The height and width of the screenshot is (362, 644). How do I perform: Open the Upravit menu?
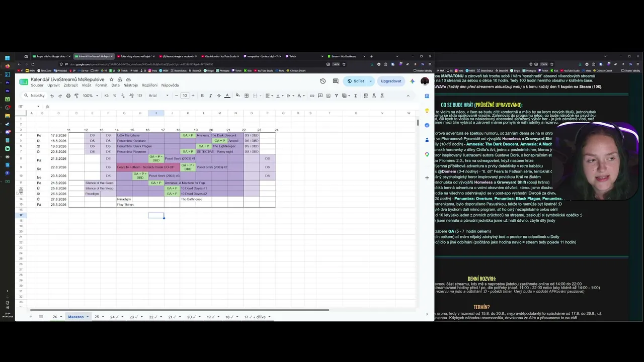pos(53,85)
